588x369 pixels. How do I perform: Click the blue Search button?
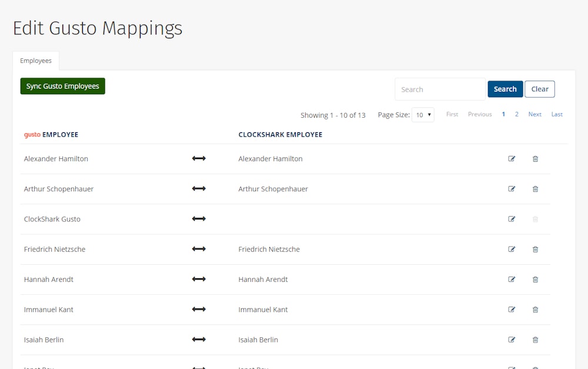coord(505,89)
